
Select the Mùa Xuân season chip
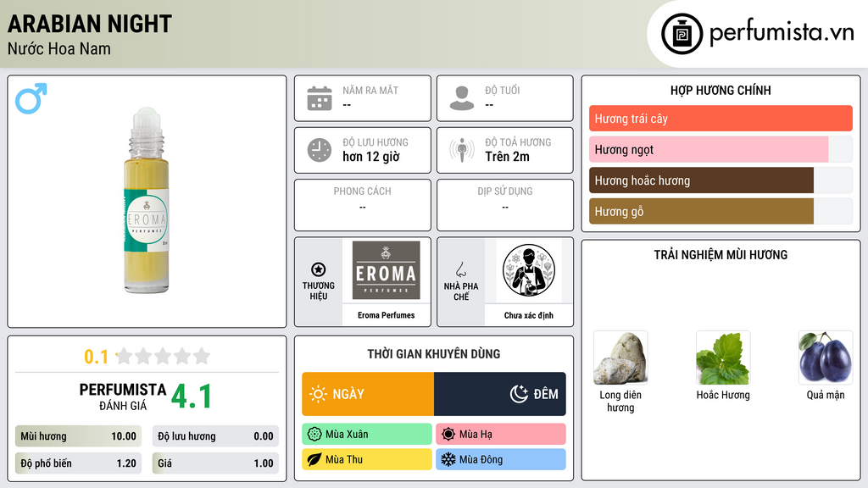tap(367, 435)
